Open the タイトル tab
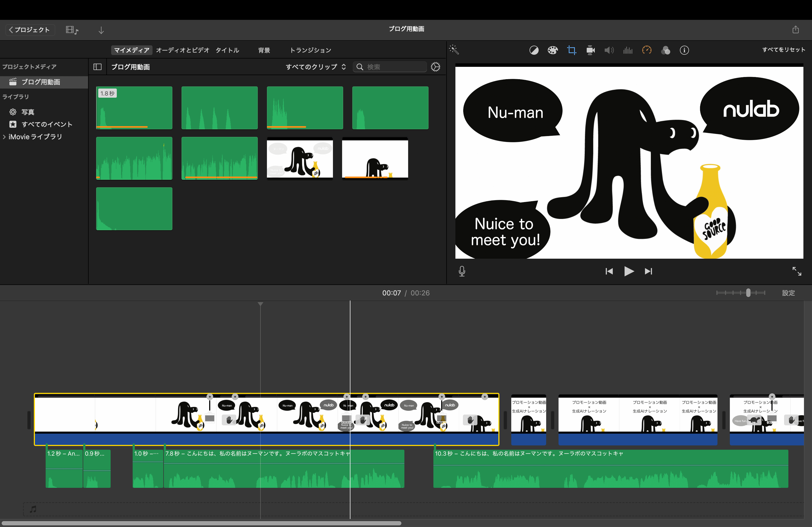Screen dimensions: 812x527 click(x=227, y=50)
